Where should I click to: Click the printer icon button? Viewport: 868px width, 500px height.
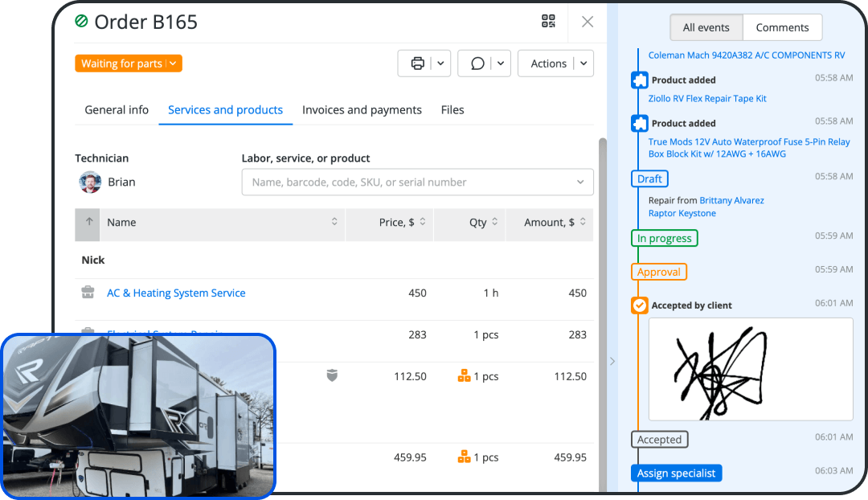(417, 64)
